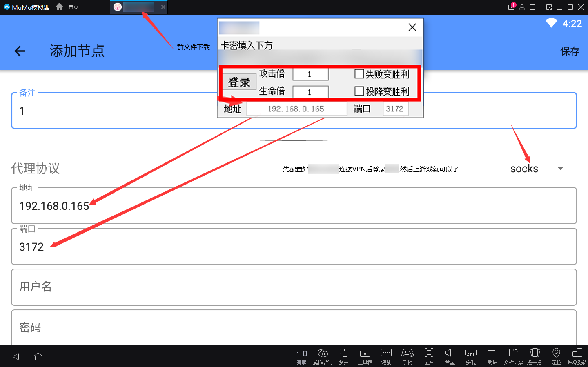Click the WiFi status icon
Viewport: 588px width, 367px height.
[551, 23]
